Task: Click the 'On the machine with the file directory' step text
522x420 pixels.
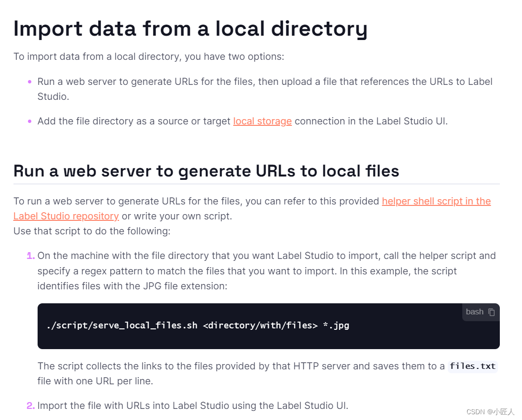Action: tap(267, 271)
